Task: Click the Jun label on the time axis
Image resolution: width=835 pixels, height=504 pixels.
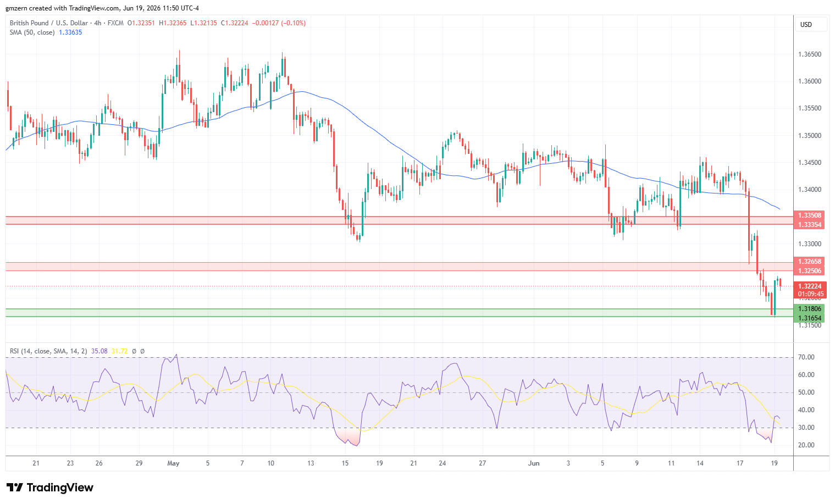Action: [534, 463]
